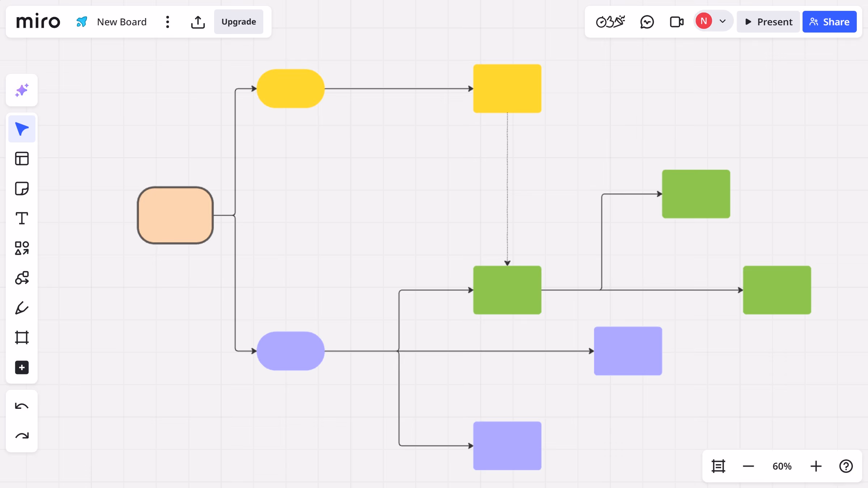Select purple rectangle right of pill
Image resolution: width=868 pixels, height=488 pixels.
click(x=628, y=351)
